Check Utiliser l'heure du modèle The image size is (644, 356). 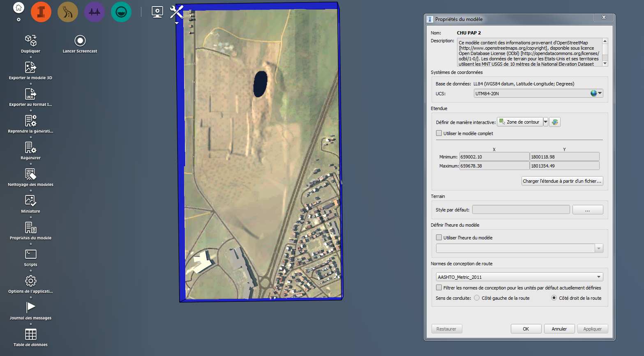(x=439, y=237)
